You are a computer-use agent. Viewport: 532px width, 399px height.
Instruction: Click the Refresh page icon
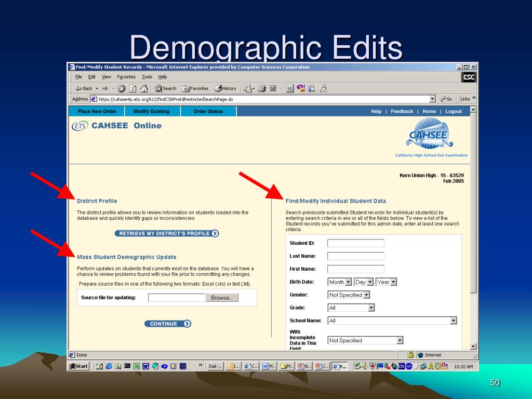[133, 88]
